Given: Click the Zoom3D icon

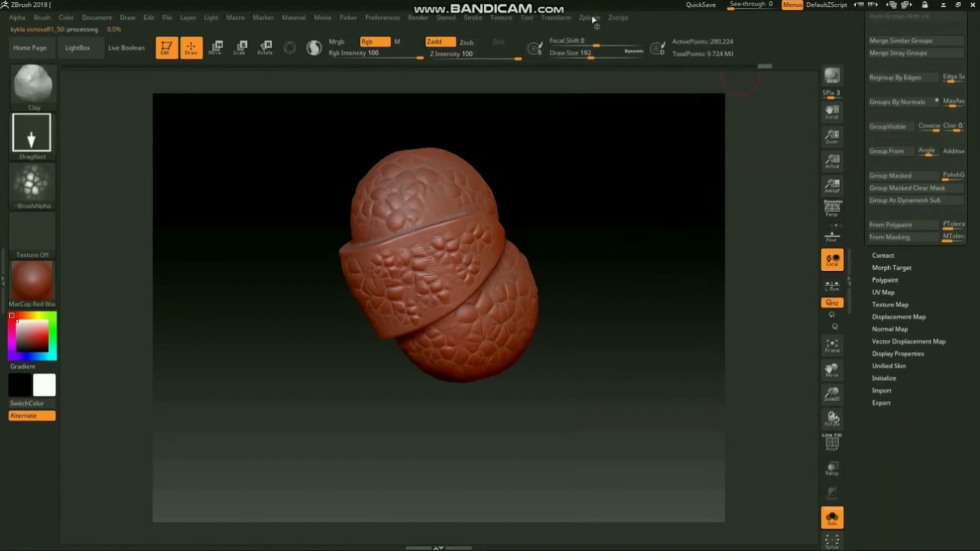Looking at the screenshot, I should [x=832, y=395].
